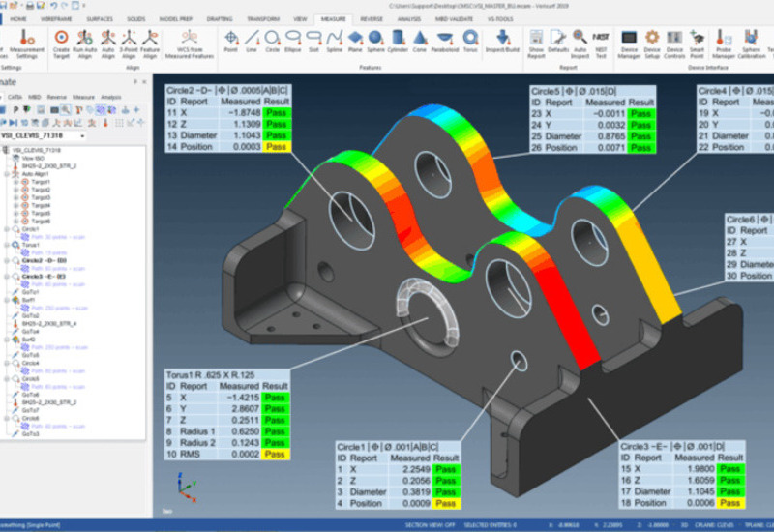Select the Slot measure feature
The height and width of the screenshot is (532, 774).
313,42
